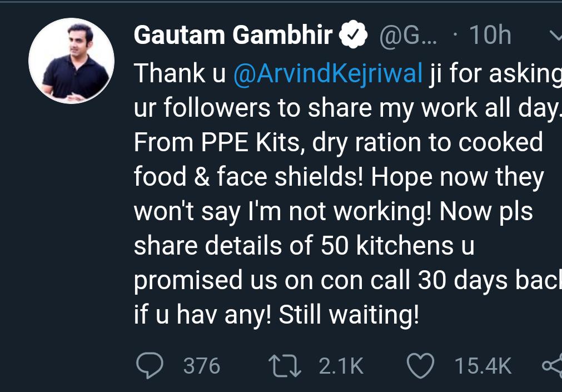The height and width of the screenshot is (392, 562).
Task: Like the tweet with the heart icon
Action: coord(420,365)
